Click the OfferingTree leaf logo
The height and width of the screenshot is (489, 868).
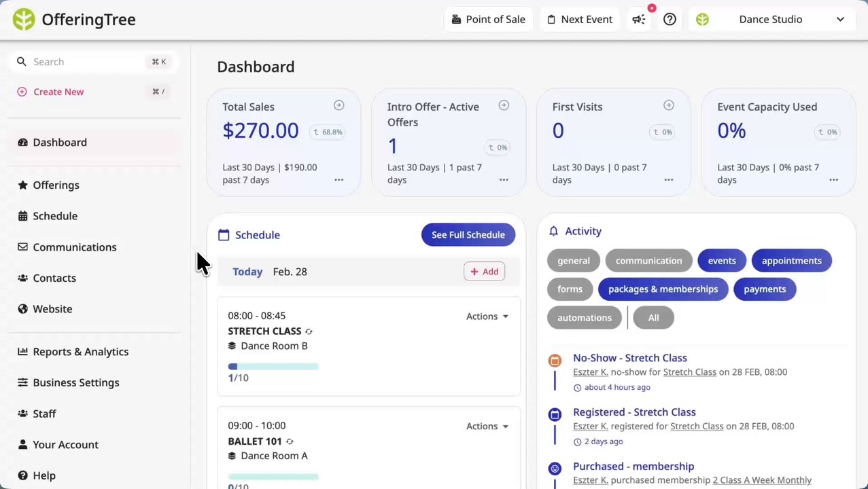point(24,20)
